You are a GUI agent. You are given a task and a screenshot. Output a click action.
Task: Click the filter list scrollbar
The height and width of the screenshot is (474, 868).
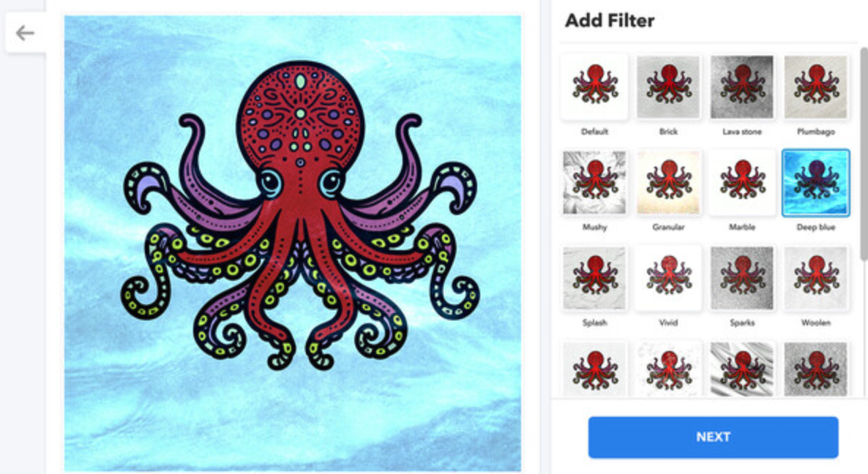tap(864, 154)
